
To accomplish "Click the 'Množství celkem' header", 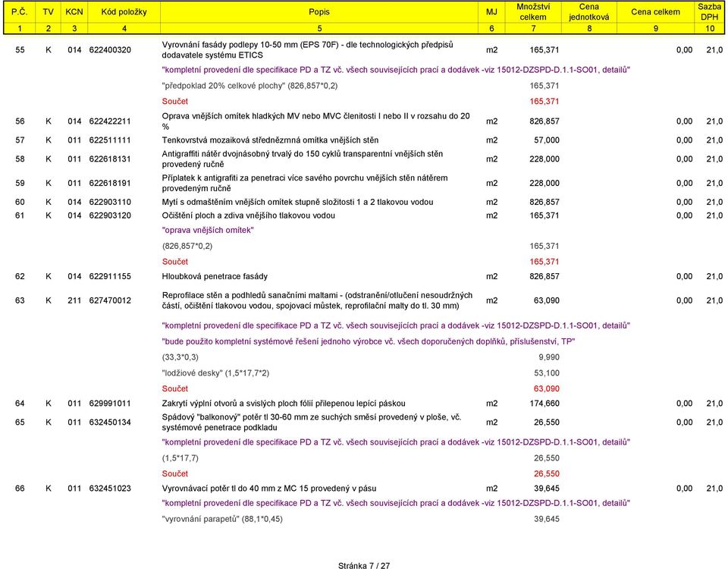I will 533,12.
